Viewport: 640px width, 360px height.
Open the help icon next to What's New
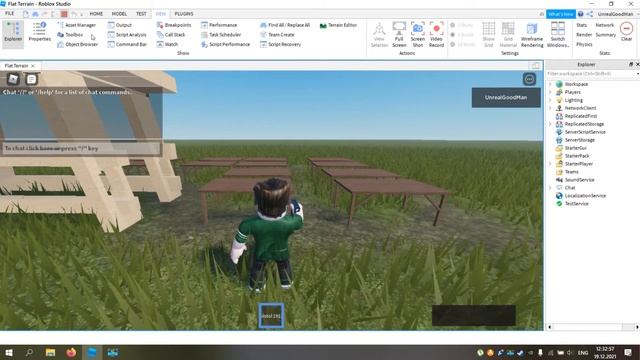580,14
